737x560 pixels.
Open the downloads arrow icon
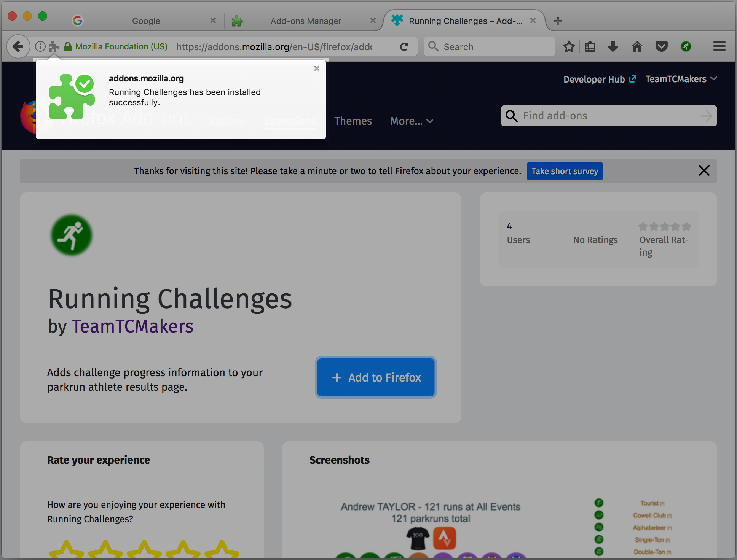(613, 47)
